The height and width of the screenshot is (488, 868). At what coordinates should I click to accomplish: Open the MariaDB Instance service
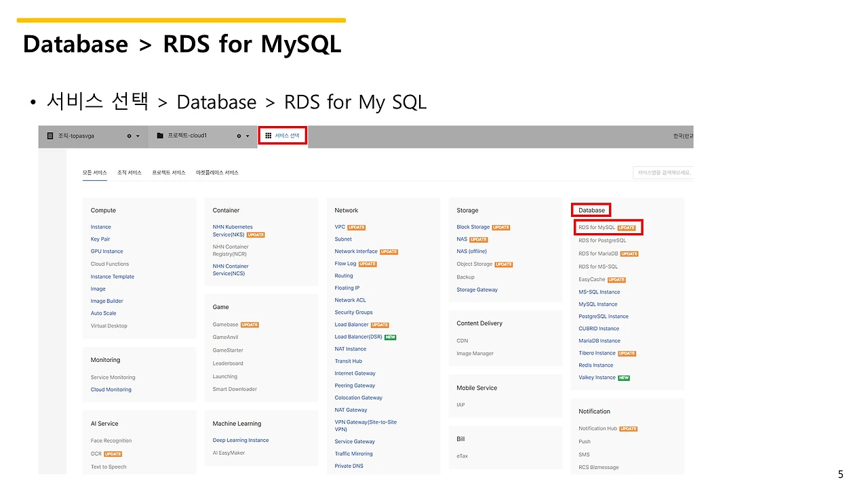pyautogui.click(x=599, y=341)
